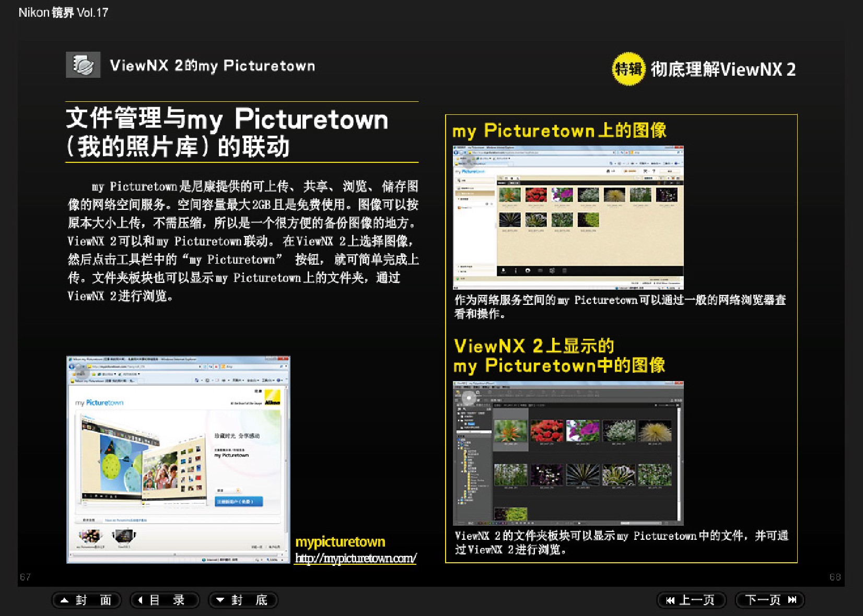Click the ViewNX 2 logo icon in header
The width and height of the screenshot is (863, 616).
pos(83,65)
